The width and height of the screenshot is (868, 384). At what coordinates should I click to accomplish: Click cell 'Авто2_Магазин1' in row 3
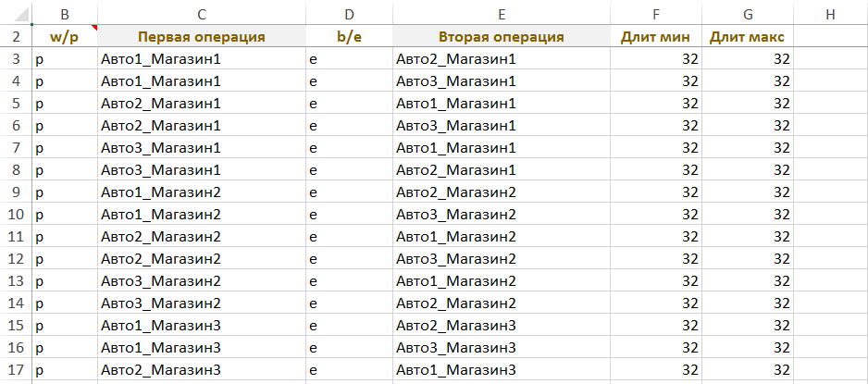tap(501, 59)
